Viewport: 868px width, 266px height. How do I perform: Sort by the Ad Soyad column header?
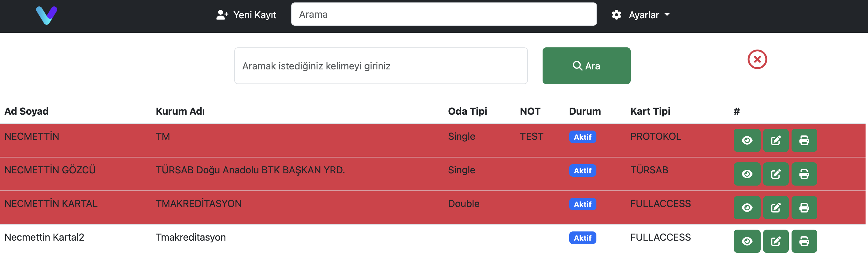coord(27,111)
